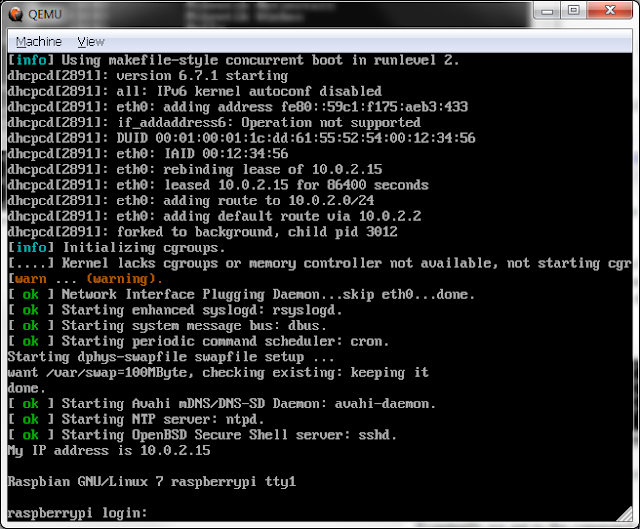The height and width of the screenshot is (529, 640).
Task: Click 'Using makefile-style concurrent boot in runlevel 2' line
Action: pyautogui.click(x=233, y=60)
